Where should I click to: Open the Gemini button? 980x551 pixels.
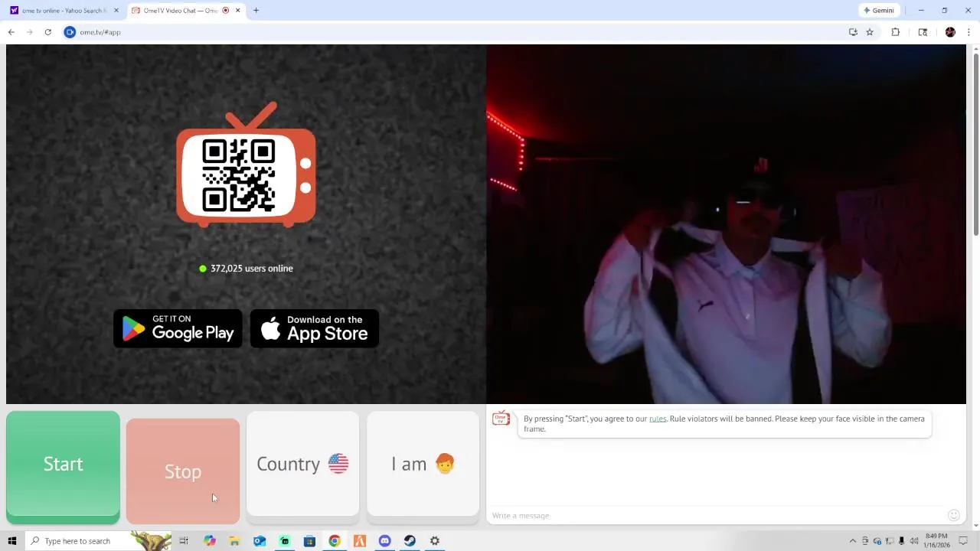click(x=879, y=11)
